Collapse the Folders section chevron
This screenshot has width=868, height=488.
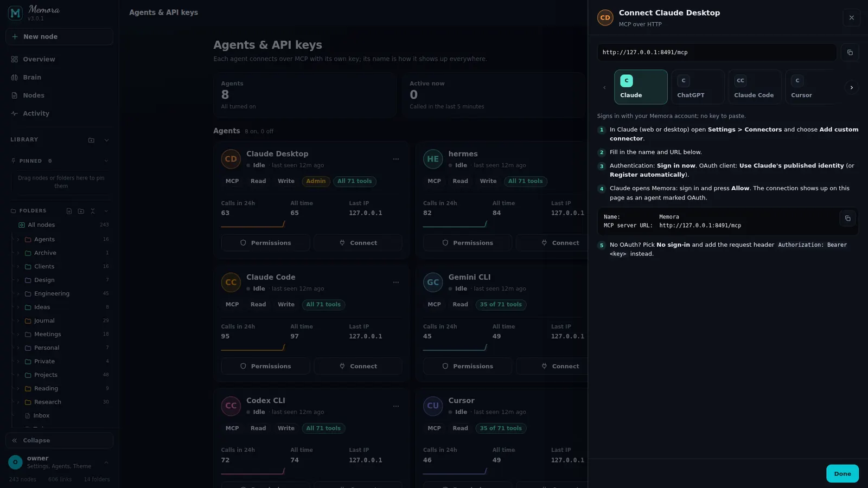pos(106,211)
